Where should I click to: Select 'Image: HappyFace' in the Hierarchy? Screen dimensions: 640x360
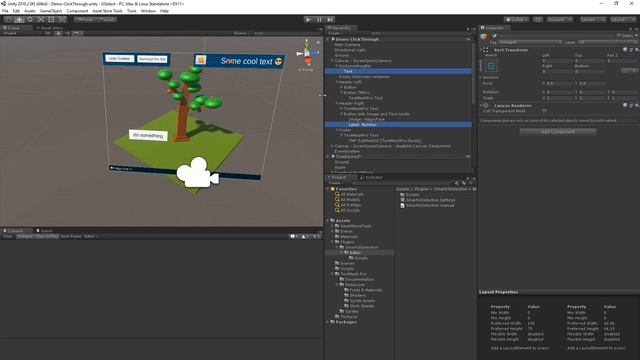[x=366, y=119]
